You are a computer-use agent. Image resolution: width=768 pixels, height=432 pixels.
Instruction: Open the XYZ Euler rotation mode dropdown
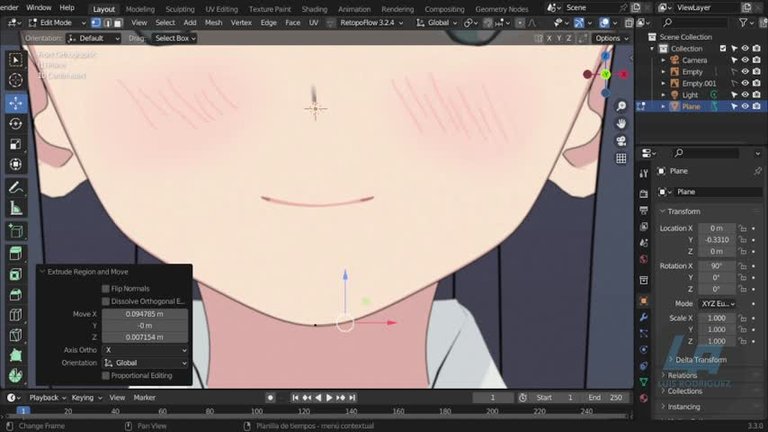click(717, 304)
